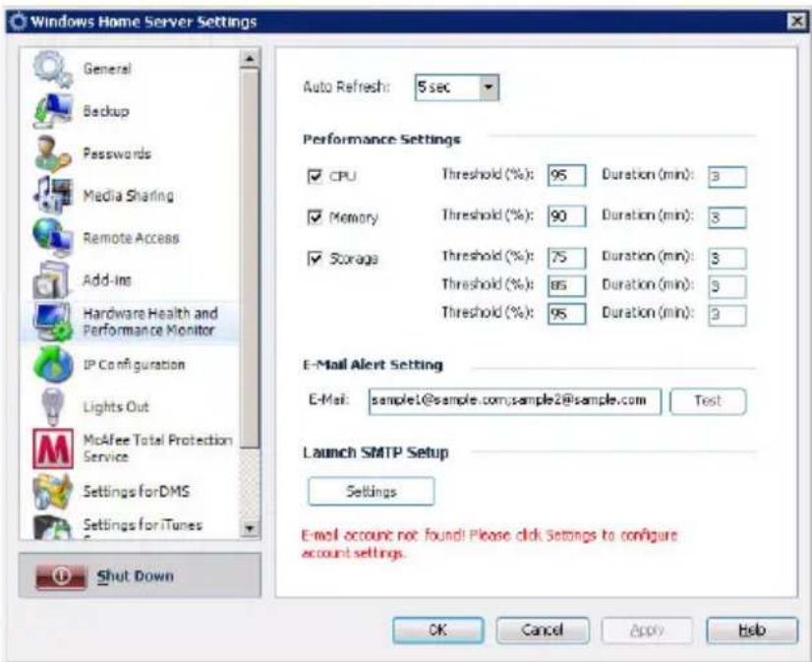Image resolution: width=812 pixels, height=662 pixels.
Task: Click the sidebar scroll up arrow
Action: (250, 59)
